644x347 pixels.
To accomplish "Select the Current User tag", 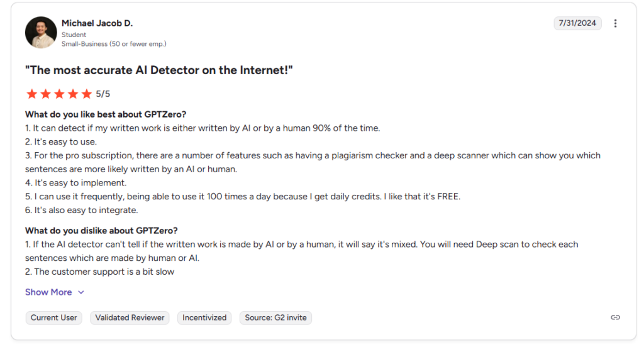I will tap(54, 317).
